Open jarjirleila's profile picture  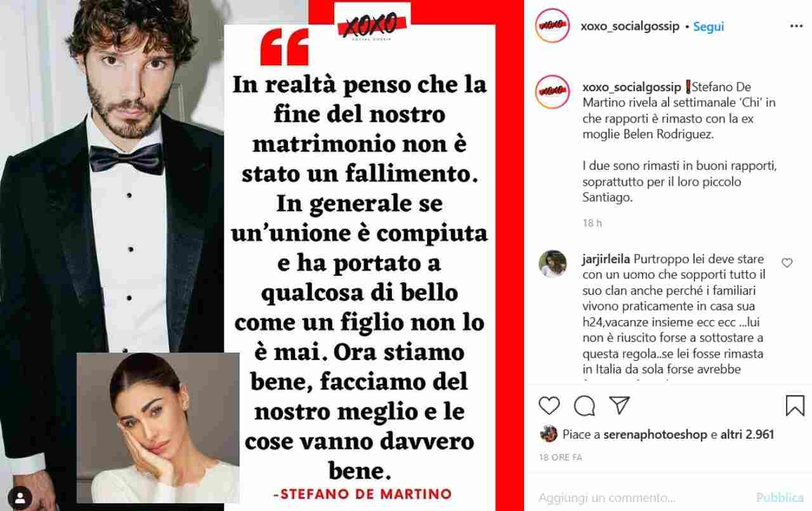[553, 264]
